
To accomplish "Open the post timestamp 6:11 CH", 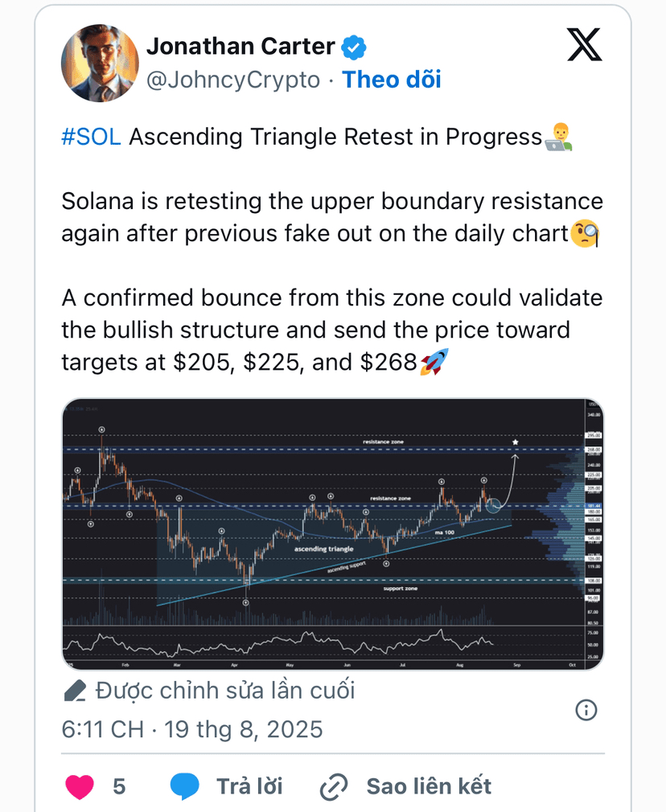I will click(x=103, y=729).
